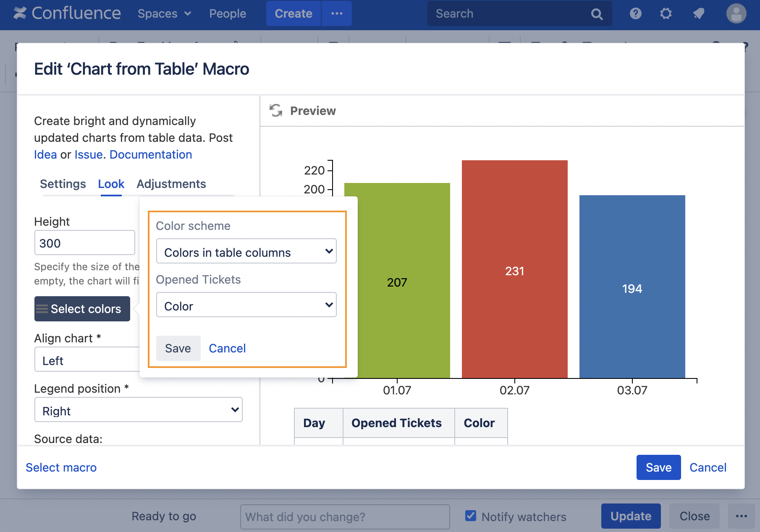Open the user profile avatar
The image size is (760, 532).
pos(736,14)
